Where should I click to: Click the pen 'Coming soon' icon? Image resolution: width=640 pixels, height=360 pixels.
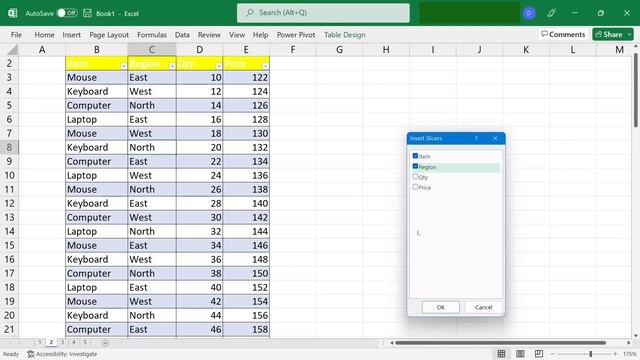pyautogui.click(x=551, y=13)
